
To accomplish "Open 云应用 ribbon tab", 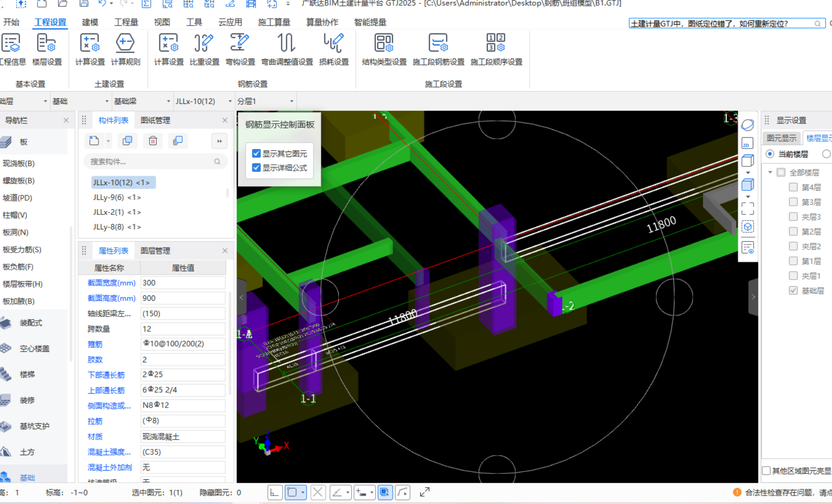I will (230, 22).
